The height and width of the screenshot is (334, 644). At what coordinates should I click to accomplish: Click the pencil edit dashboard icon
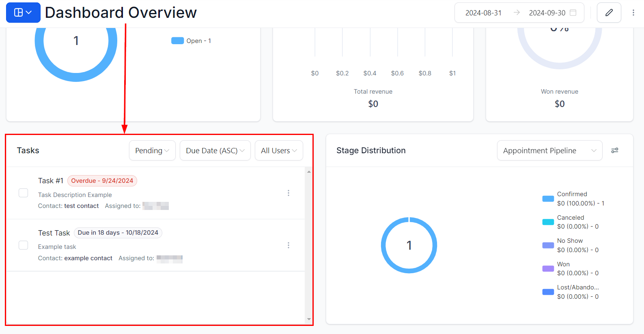[x=609, y=13]
